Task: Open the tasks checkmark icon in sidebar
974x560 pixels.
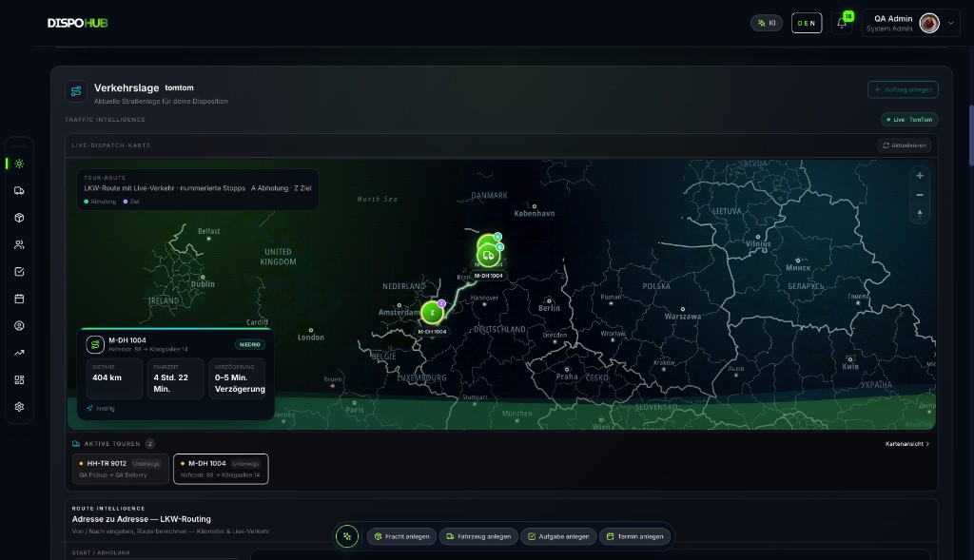Action: click(19, 271)
